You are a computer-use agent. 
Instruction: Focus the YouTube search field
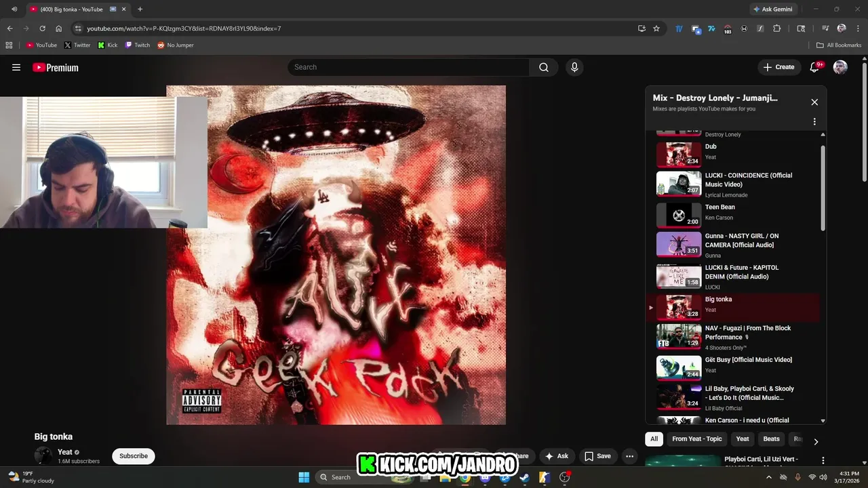coord(409,67)
